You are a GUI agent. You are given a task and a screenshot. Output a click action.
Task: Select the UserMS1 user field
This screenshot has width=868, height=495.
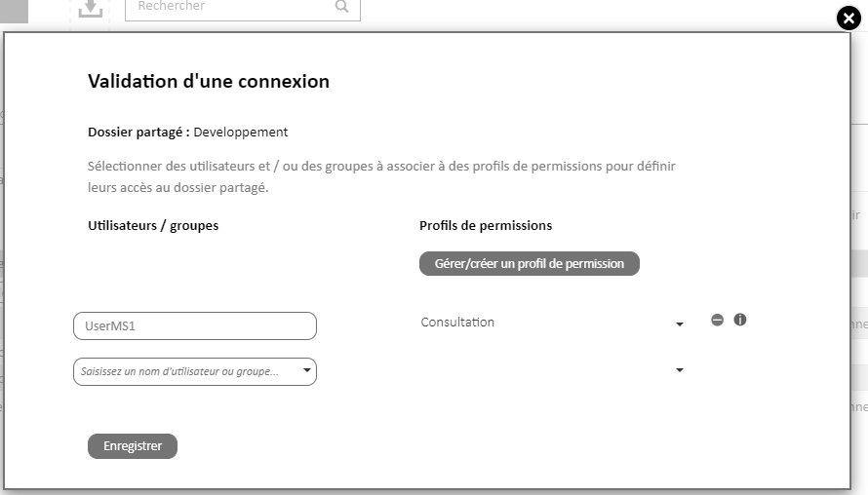point(195,325)
